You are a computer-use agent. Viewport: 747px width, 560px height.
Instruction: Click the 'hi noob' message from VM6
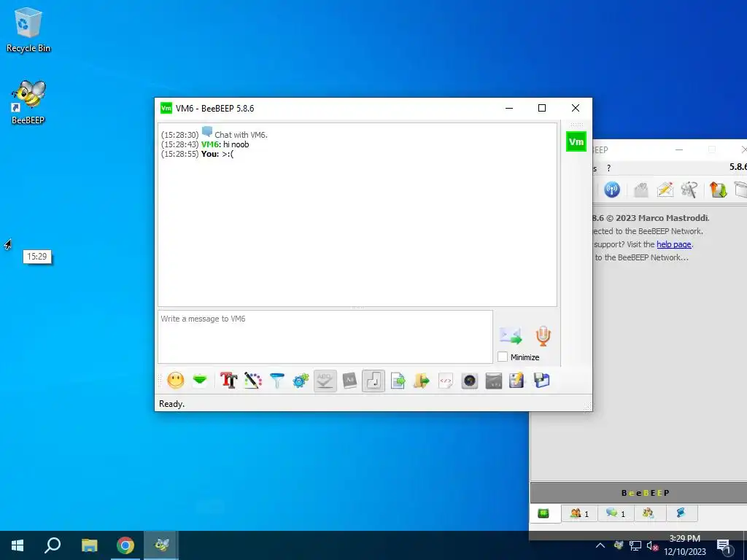click(x=236, y=144)
